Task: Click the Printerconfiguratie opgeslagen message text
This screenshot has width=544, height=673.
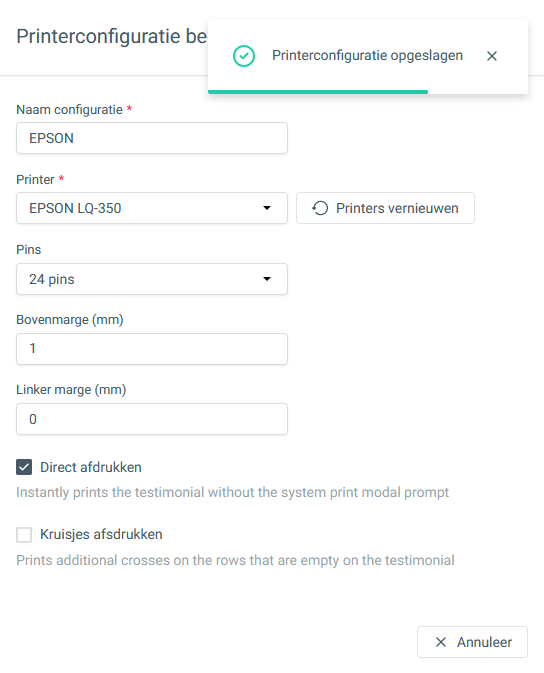Action: (368, 55)
